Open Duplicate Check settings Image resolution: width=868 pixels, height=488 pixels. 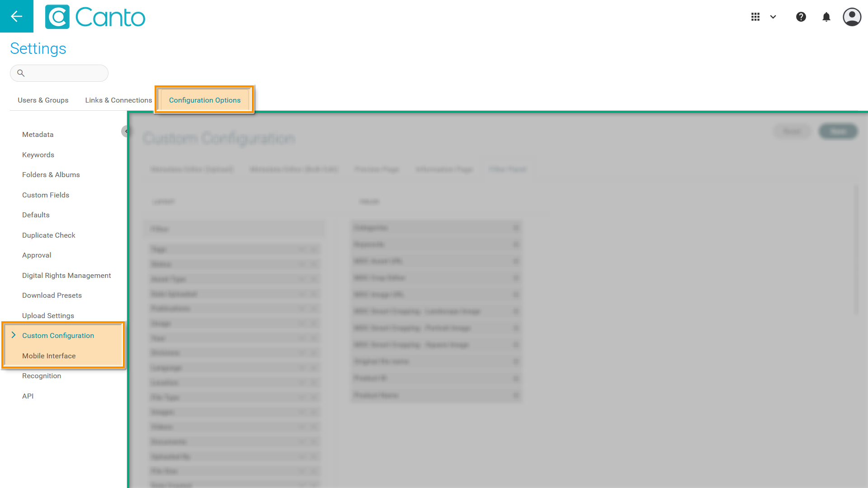click(x=49, y=235)
